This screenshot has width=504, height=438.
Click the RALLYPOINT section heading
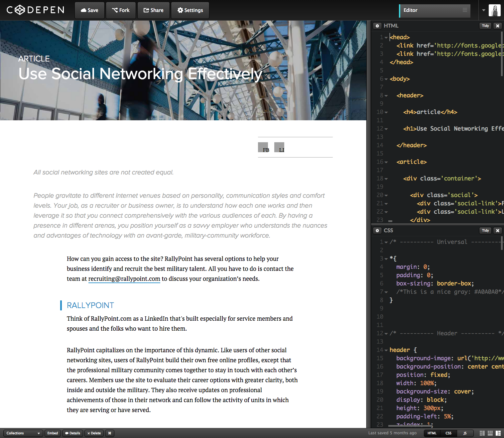tap(90, 305)
